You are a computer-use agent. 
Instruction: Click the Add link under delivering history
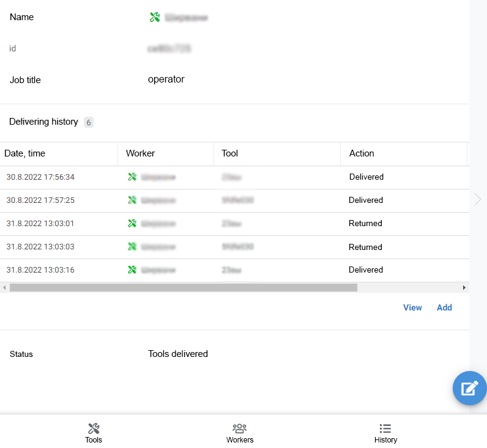pos(444,307)
